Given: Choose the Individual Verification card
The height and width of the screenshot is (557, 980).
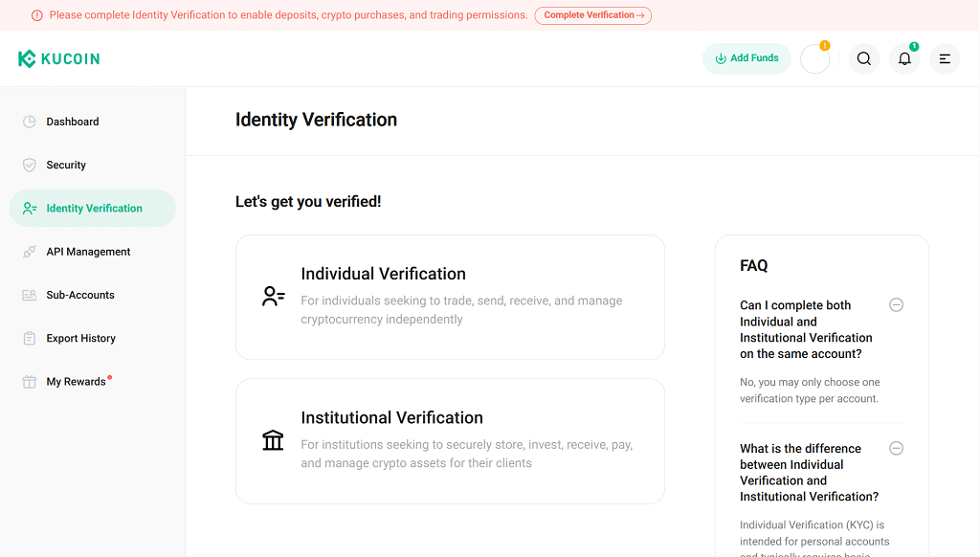Looking at the screenshot, I should (450, 297).
